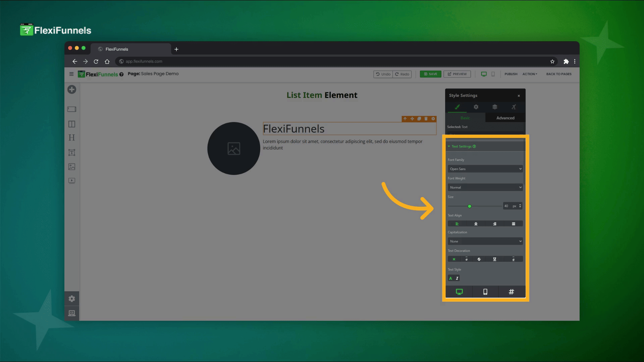The width and height of the screenshot is (644, 362).
Task: Open the ACTION menu in the top bar
Action: pyautogui.click(x=530, y=74)
